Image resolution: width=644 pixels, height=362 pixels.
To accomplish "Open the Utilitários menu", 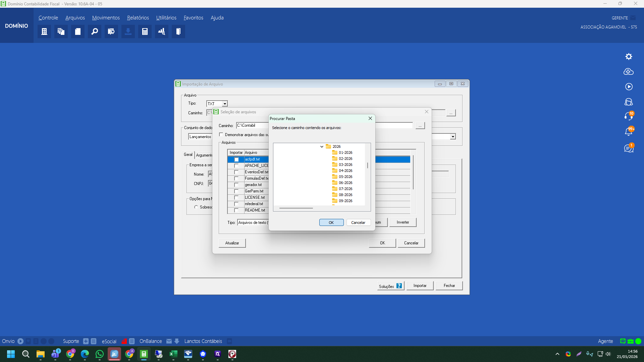I will tap(166, 18).
